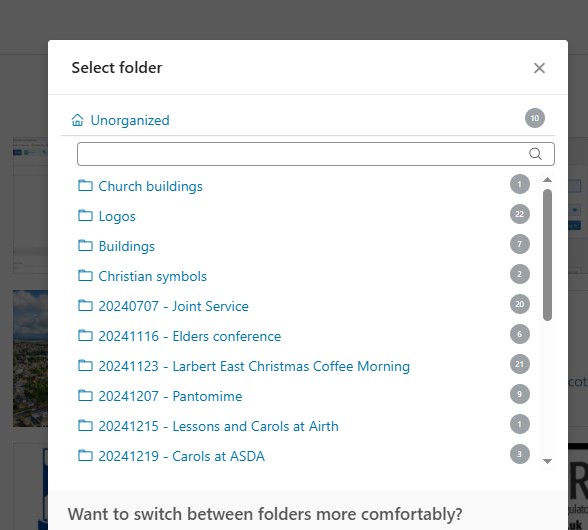Click the scroll up arrow of folder list
Viewport: 588px width, 530px height.
(547, 180)
